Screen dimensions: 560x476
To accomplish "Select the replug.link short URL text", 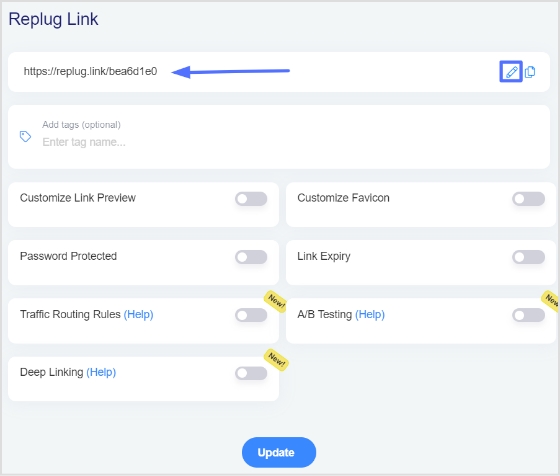I will tap(90, 71).
